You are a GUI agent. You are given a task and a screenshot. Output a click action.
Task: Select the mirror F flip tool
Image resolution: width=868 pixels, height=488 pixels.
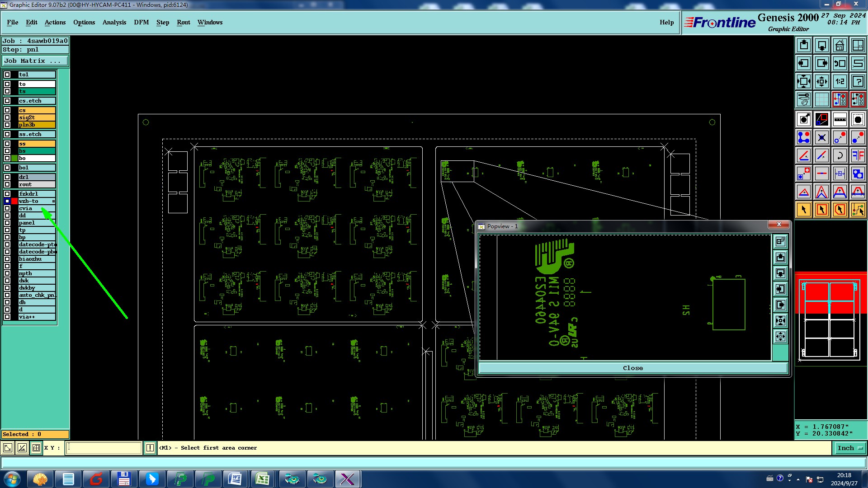click(858, 155)
